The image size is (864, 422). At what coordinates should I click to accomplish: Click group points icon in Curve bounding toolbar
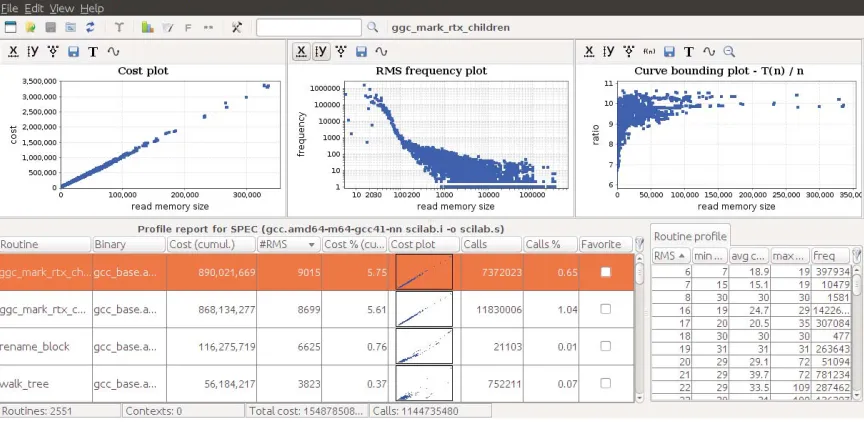[x=629, y=52]
